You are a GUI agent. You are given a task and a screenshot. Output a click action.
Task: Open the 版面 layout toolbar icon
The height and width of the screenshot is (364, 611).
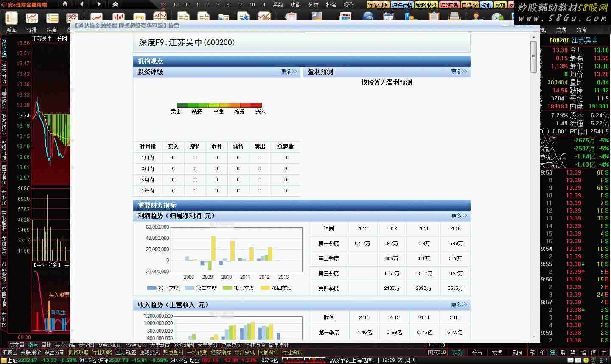11,22
